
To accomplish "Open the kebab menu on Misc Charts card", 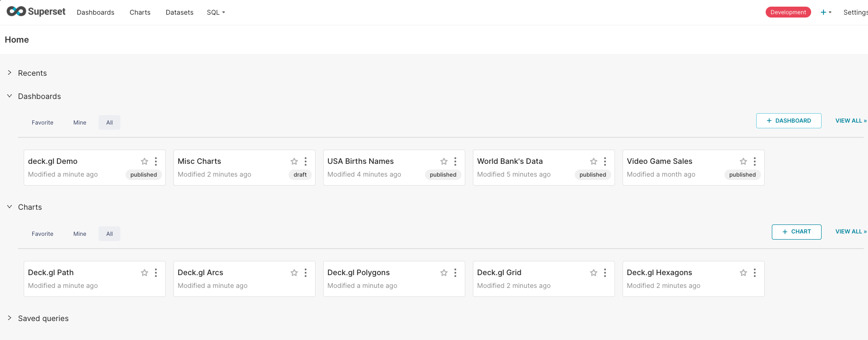I will click(x=306, y=161).
